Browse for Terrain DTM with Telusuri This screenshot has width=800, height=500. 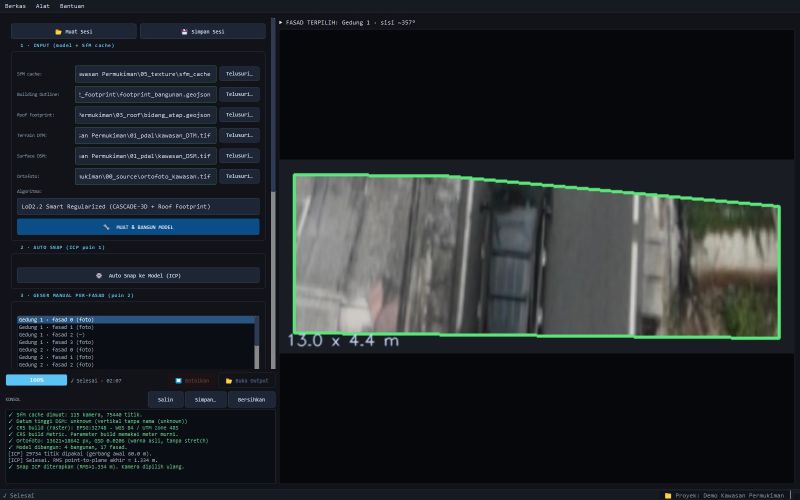[x=239, y=135]
